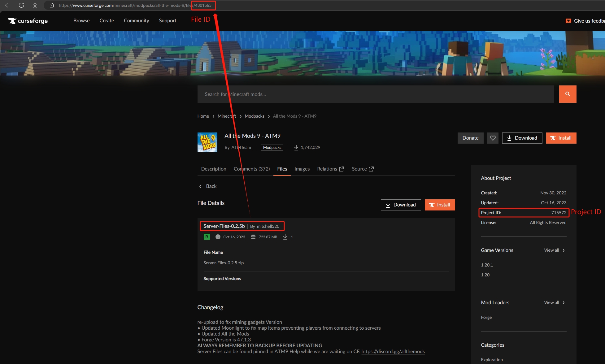Click the Search for Minecraft mods field

[x=375, y=94]
